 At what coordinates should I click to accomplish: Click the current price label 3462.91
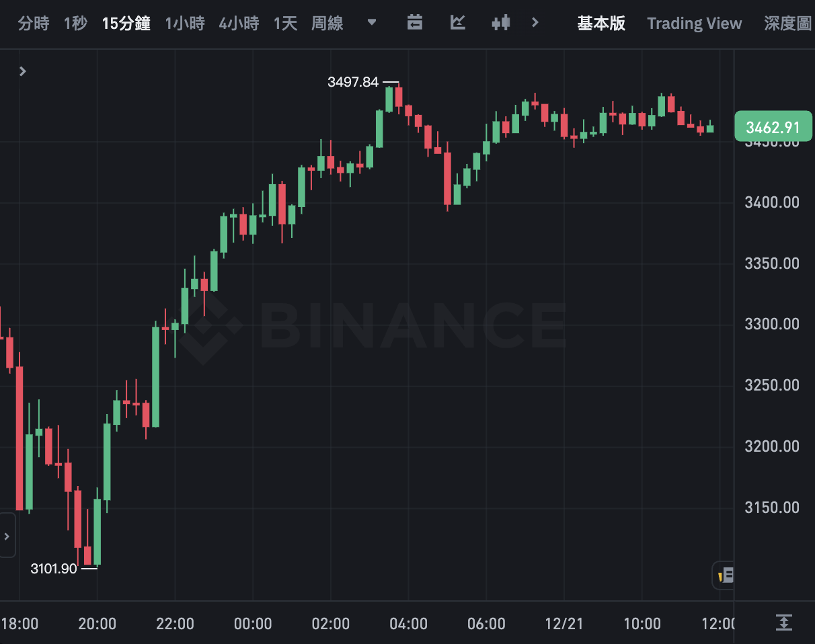tap(773, 127)
